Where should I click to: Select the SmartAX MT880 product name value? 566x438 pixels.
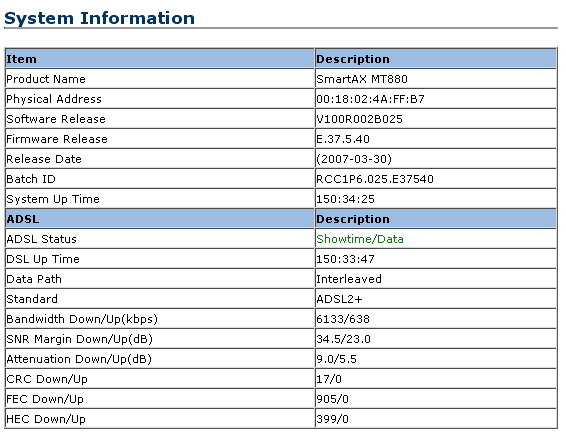pyautogui.click(x=362, y=79)
